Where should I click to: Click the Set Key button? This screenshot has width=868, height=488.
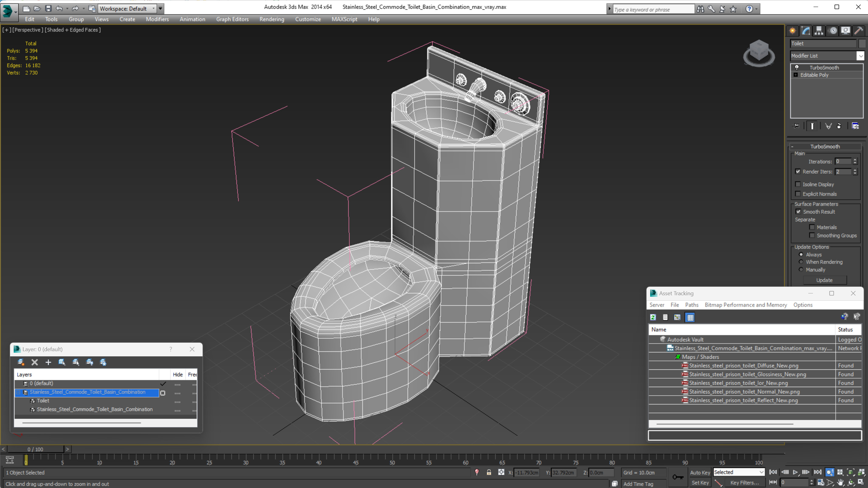699,483
